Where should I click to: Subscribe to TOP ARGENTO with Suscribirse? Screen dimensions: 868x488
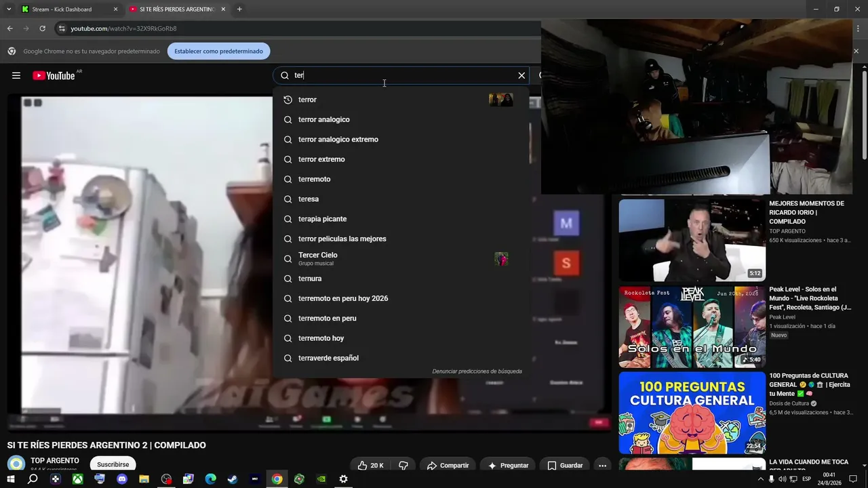[113, 465]
